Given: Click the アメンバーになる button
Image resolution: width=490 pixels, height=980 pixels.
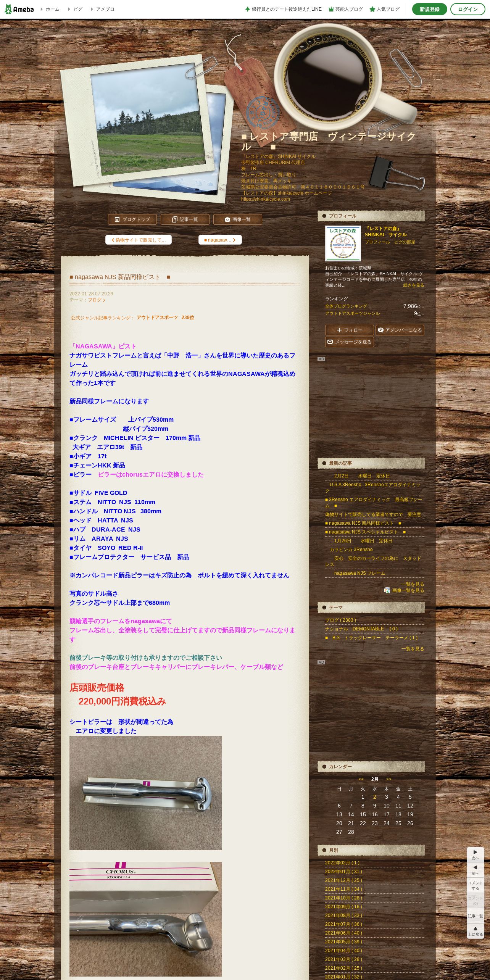Looking at the screenshot, I should 400,330.
